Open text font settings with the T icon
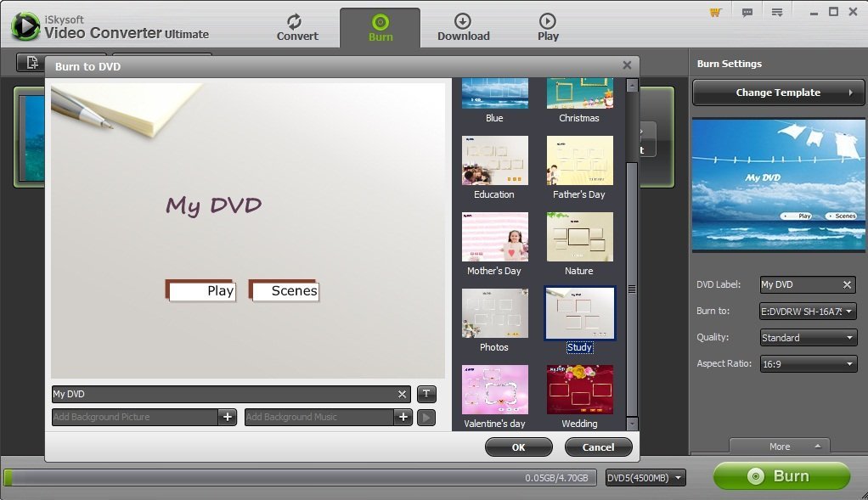The width and height of the screenshot is (868, 500). (426, 394)
